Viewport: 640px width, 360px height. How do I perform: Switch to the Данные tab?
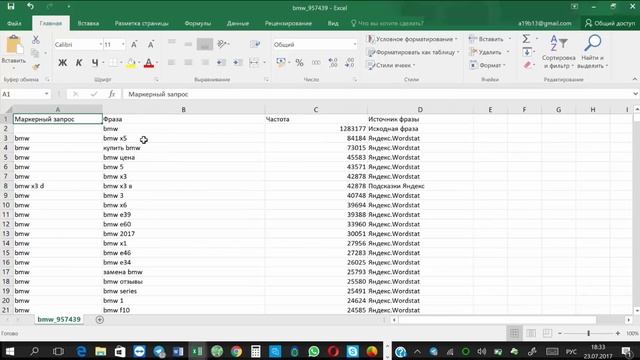pyautogui.click(x=238, y=23)
